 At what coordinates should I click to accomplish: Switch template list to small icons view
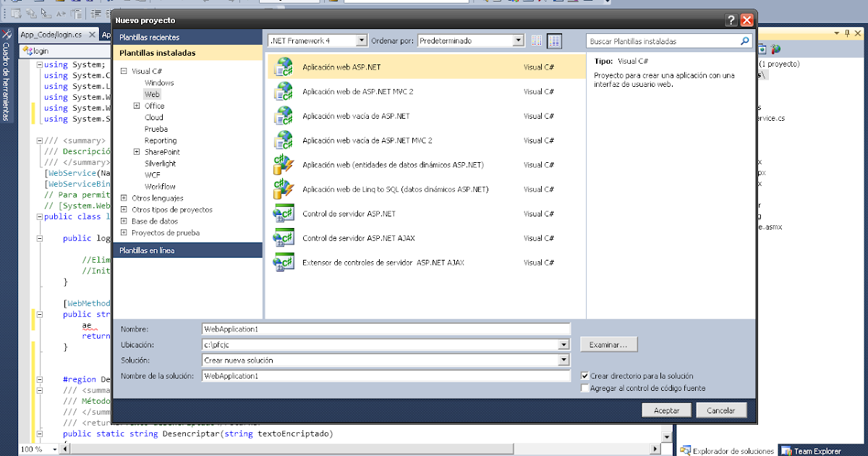pos(537,41)
